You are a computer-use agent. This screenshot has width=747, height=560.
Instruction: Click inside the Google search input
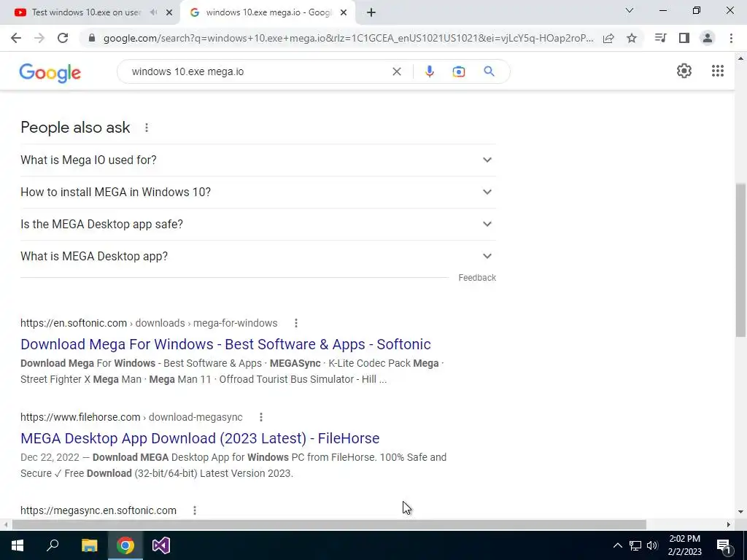258,71
